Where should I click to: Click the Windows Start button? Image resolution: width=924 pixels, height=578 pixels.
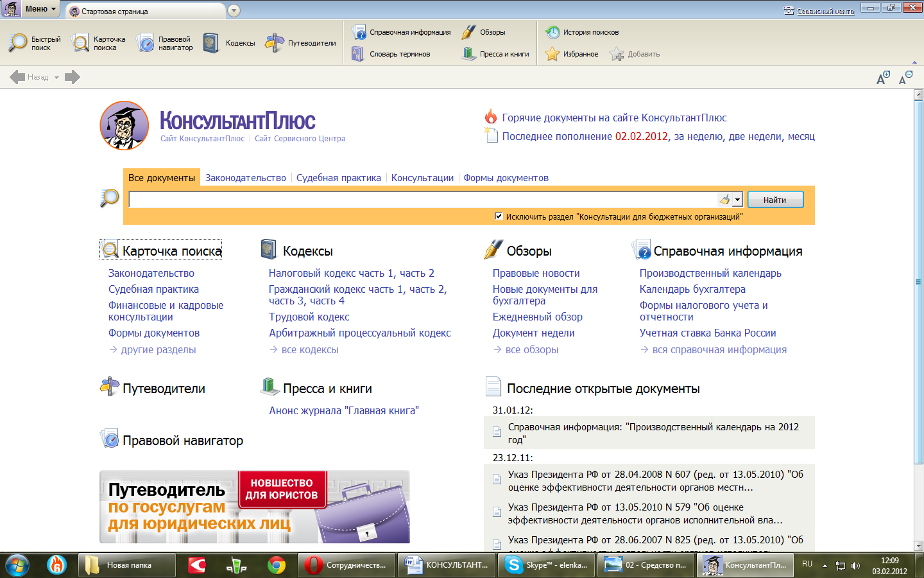[17, 565]
